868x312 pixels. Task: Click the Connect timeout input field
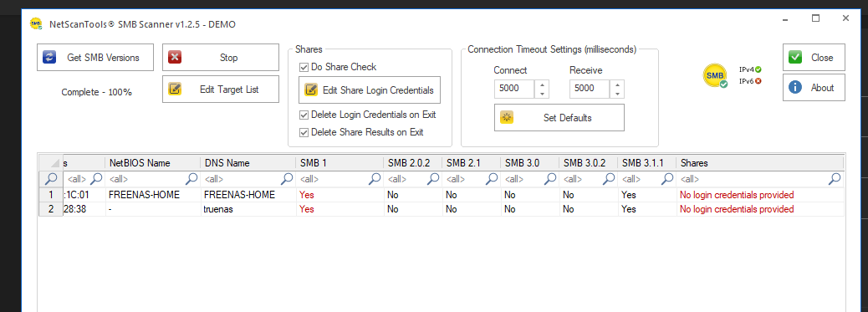515,89
